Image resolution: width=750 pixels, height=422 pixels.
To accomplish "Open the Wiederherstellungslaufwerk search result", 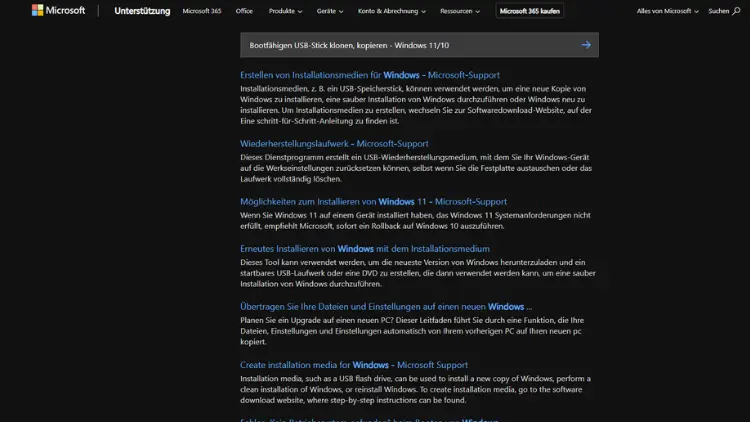I will point(333,143).
